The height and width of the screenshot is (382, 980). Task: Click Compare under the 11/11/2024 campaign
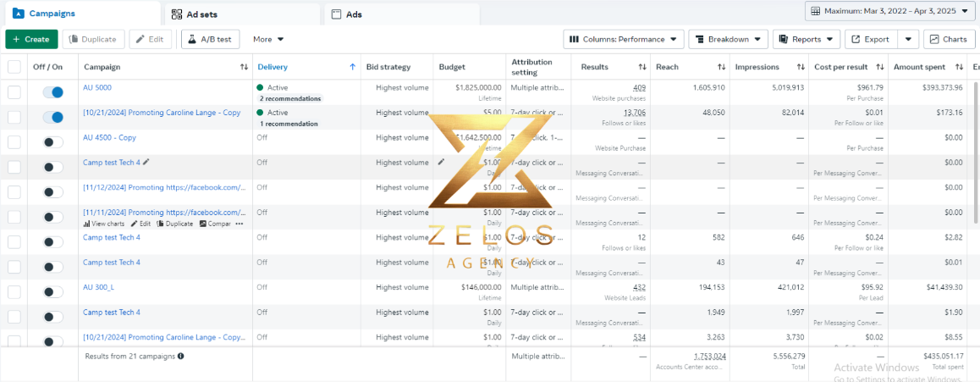click(215, 224)
